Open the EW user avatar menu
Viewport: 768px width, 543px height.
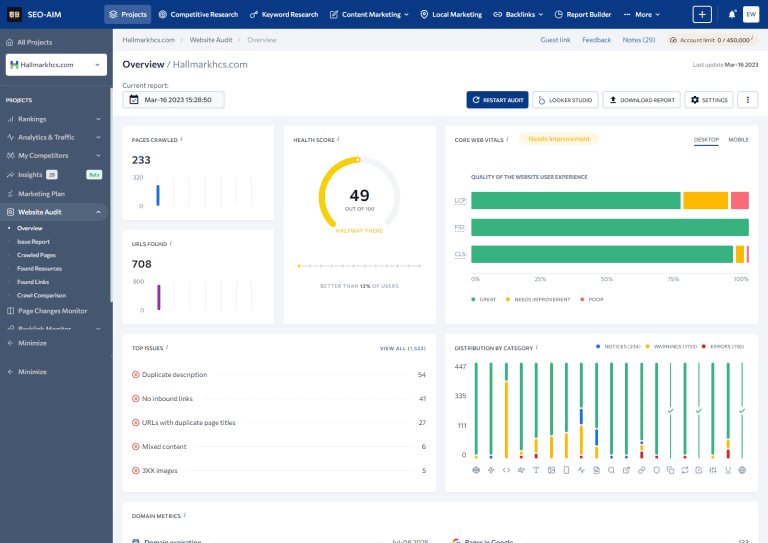click(751, 14)
